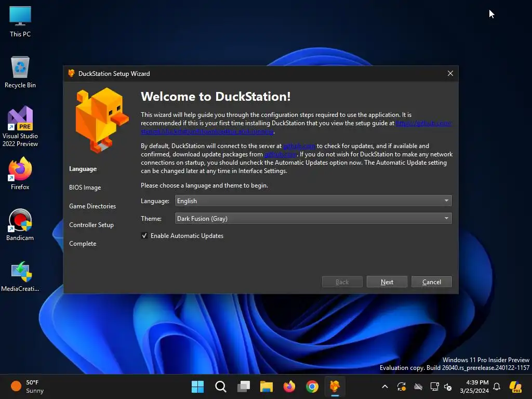Click github.com link after 'update packages from'

coord(280,154)
